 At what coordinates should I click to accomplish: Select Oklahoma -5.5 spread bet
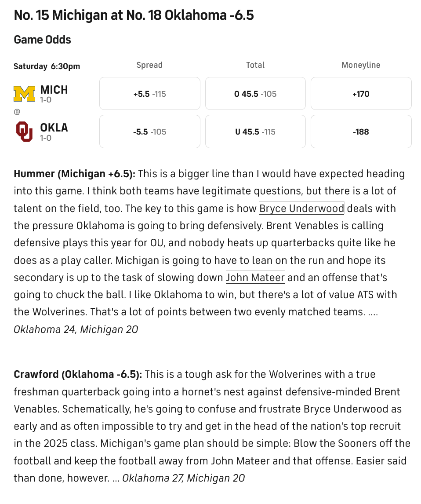point(150,131)
